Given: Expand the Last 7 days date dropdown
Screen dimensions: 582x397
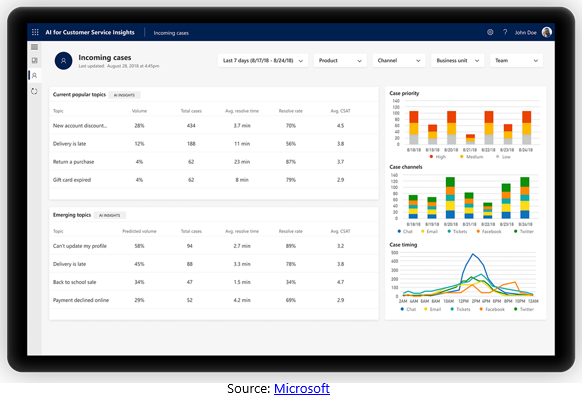Looking at the screenshot, I should (263, 60).
